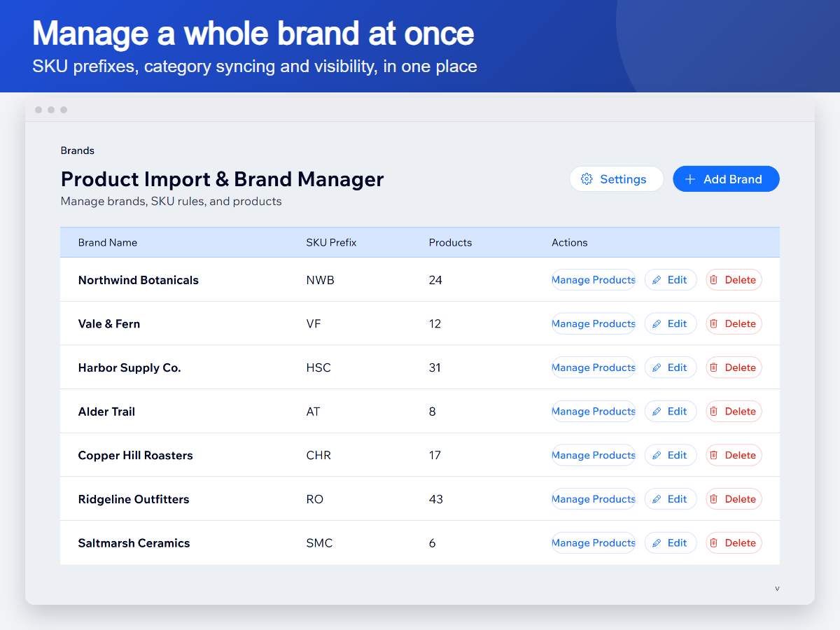Click the pencil icon in Harbor Supply Co. row
The image size is (840, 630).
pos(657,367)
